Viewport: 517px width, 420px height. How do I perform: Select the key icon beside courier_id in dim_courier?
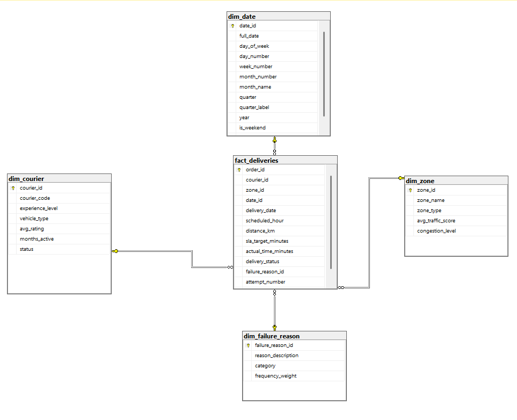tap(12, 187)
